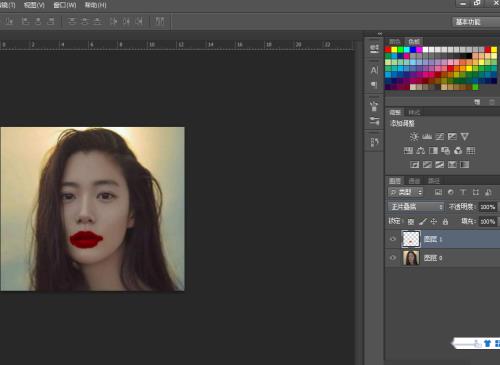500x365 pixels.
Task: Toggle filter for adjustment layers
Action: pos(451,192)
